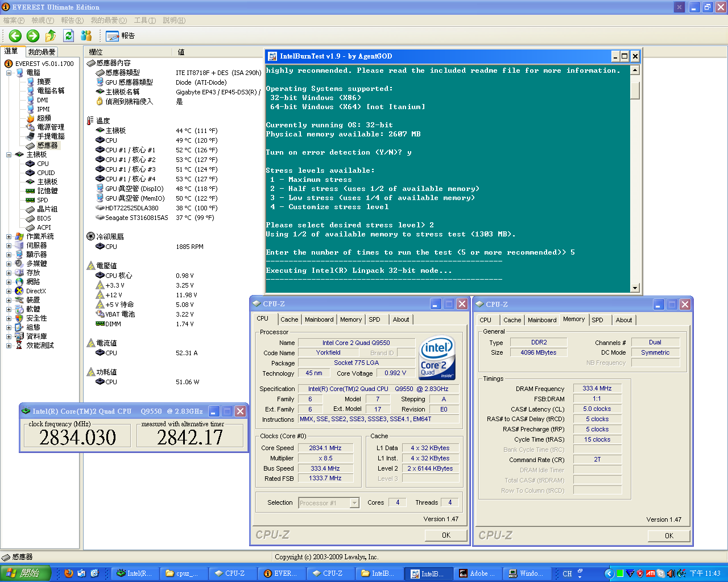Image resolution: width=728 pixels, height=582 pixels.
Task: Open CPU tab in right CPU-Z window
Action: [486, 320]
